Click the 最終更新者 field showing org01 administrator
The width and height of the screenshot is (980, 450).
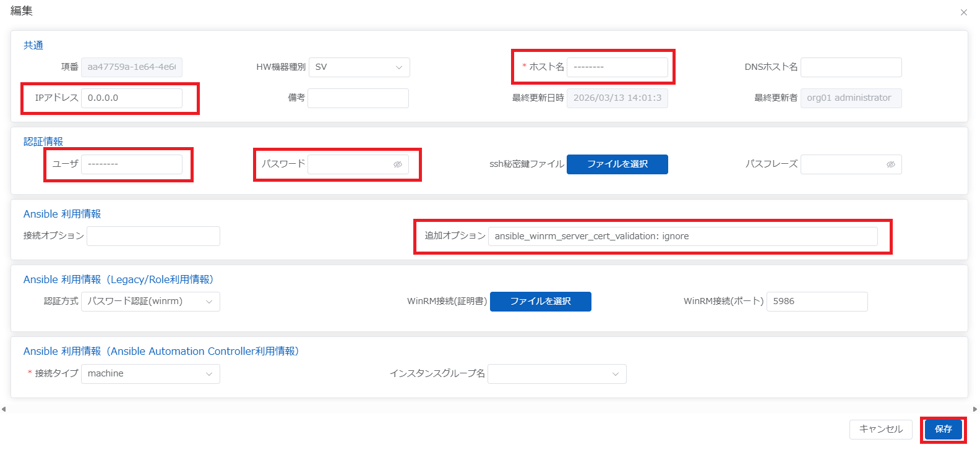[851, 98]
